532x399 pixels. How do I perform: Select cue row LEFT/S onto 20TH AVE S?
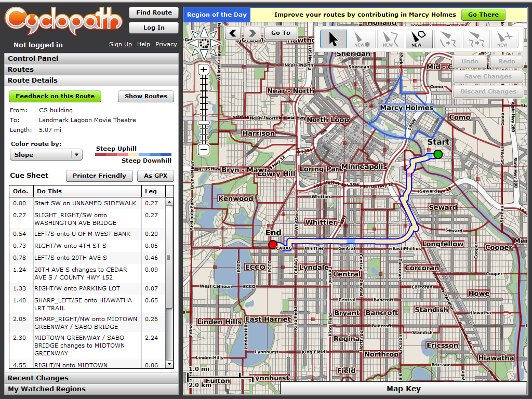(x=87, y=258)
